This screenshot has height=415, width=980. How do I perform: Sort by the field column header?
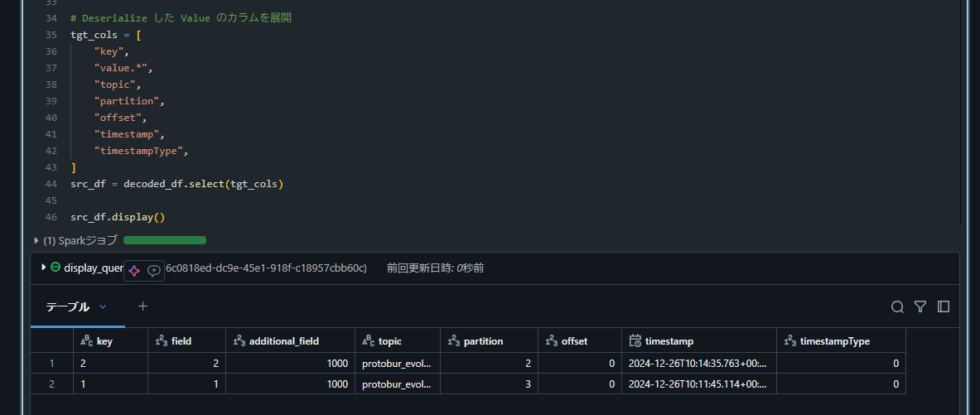coord(187,341)
